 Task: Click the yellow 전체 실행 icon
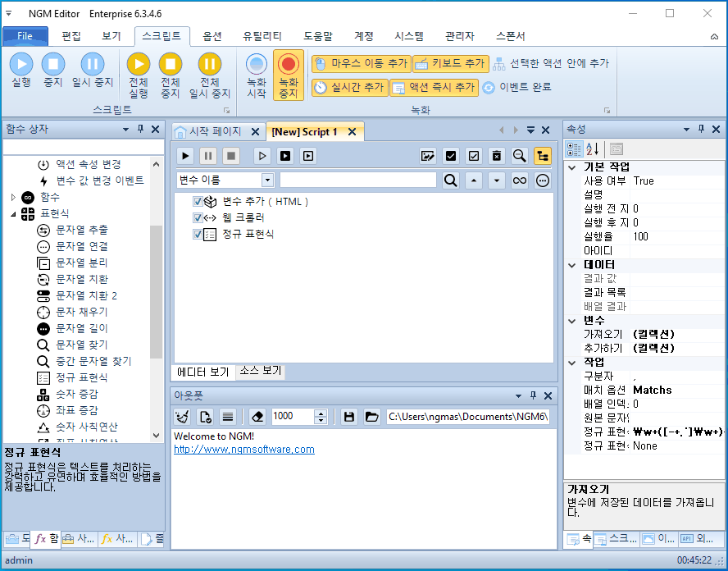139,64
